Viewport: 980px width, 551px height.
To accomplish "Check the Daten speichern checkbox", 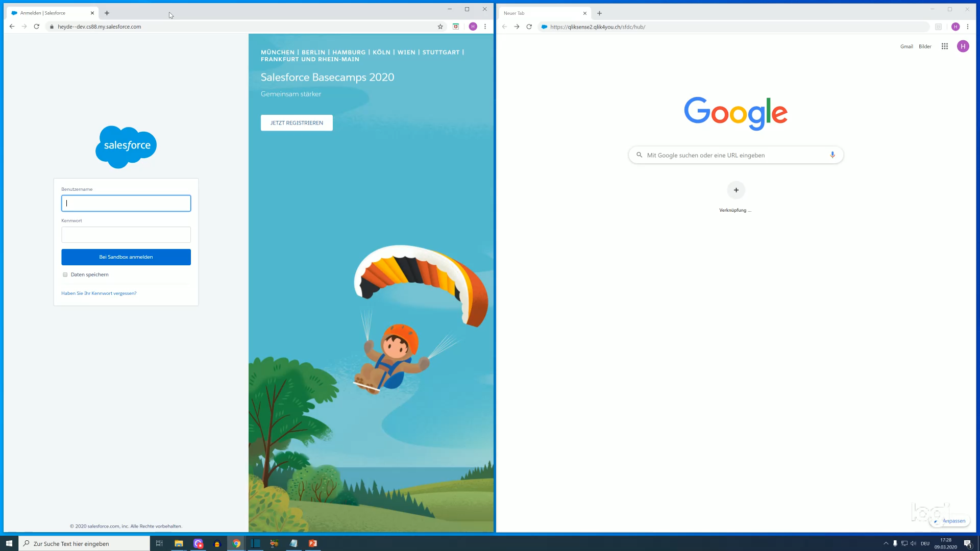I will 65,274.
